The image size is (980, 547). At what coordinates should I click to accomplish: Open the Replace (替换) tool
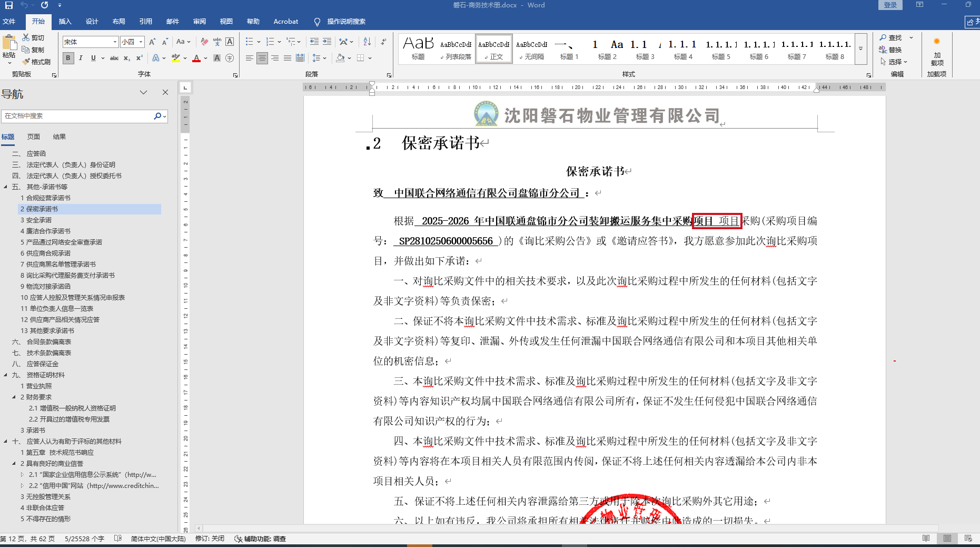click(890, 50)
